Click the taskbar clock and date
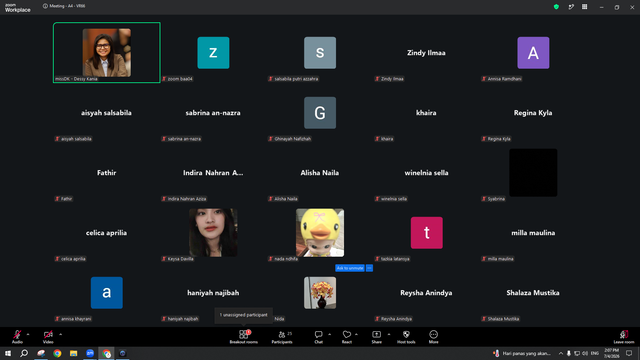The width and height of the screenshot is (640, 360). point(611,353)
